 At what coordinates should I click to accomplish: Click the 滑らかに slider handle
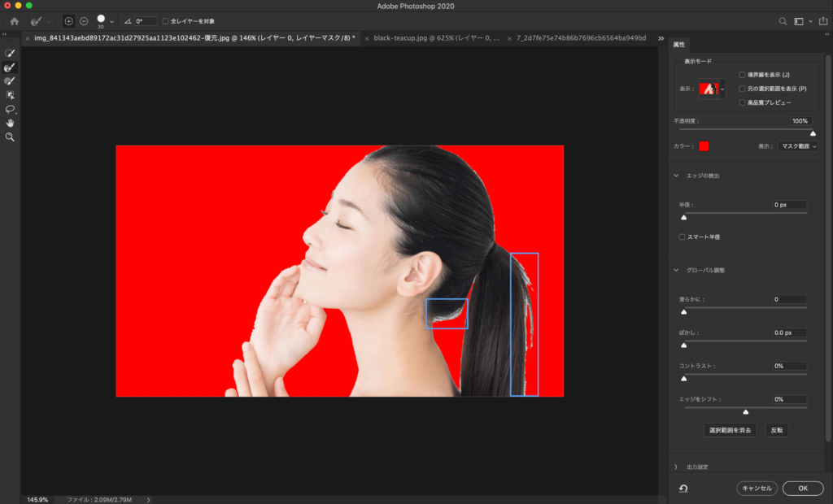683,311
